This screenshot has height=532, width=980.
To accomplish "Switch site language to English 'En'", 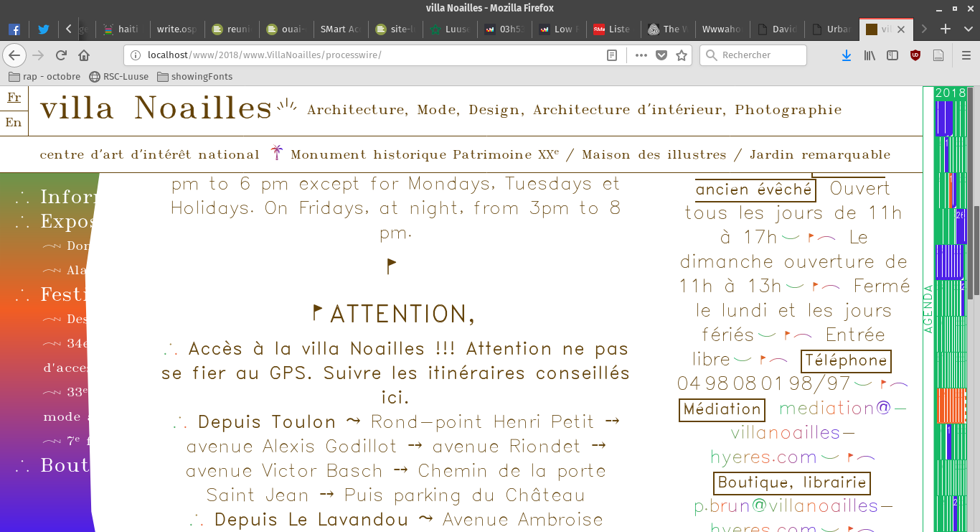I will (14, 123).
